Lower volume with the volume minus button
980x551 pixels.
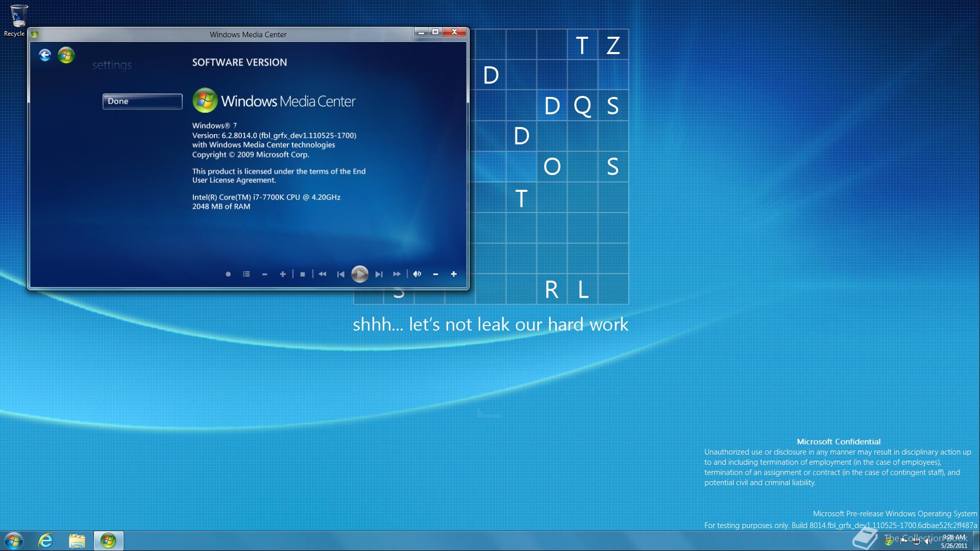[435, 274]
